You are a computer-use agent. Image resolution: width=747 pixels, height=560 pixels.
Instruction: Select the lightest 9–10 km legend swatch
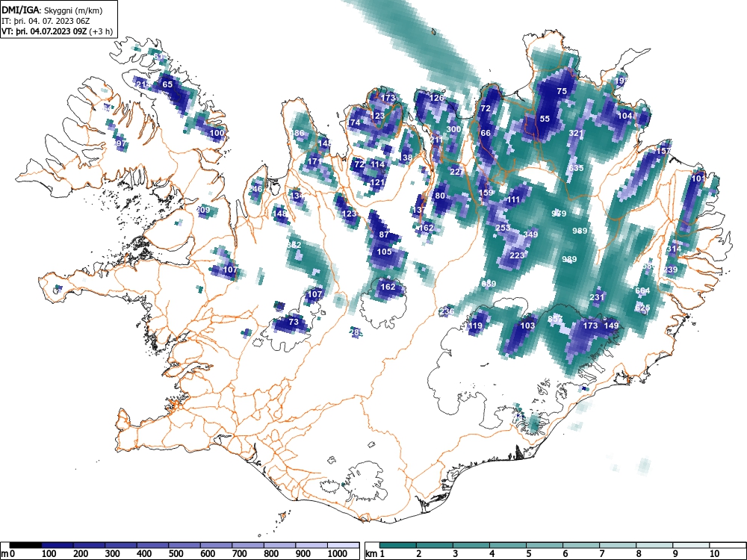(x=691, y=545)
